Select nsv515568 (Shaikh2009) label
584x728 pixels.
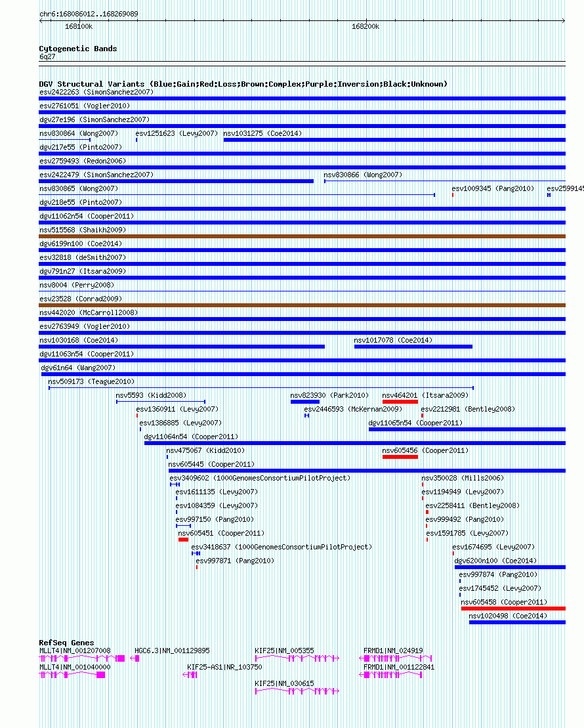83,230
